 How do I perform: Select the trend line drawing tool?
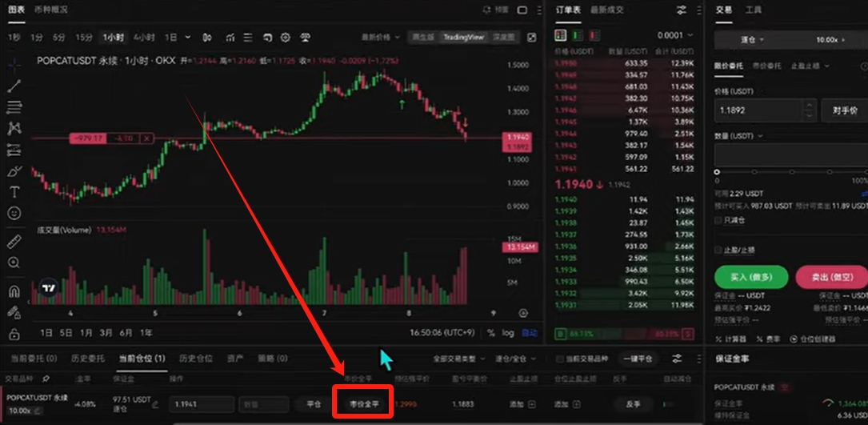(x=15, y=86)
